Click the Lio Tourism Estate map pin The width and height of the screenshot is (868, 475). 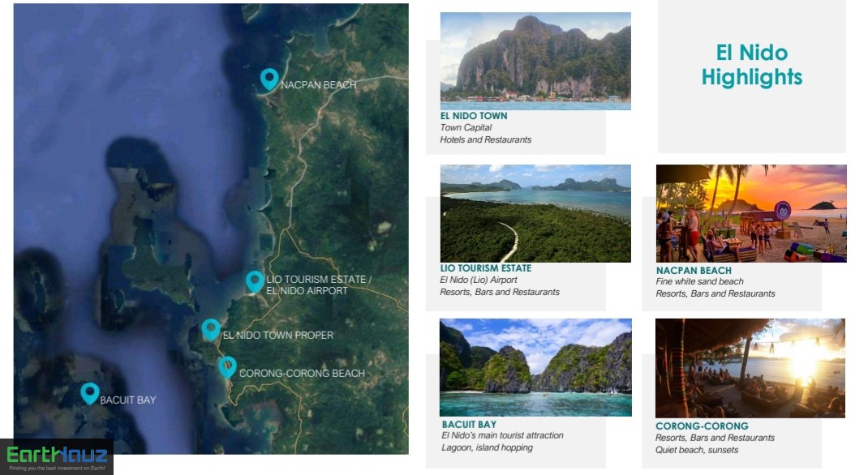(255, 281)
